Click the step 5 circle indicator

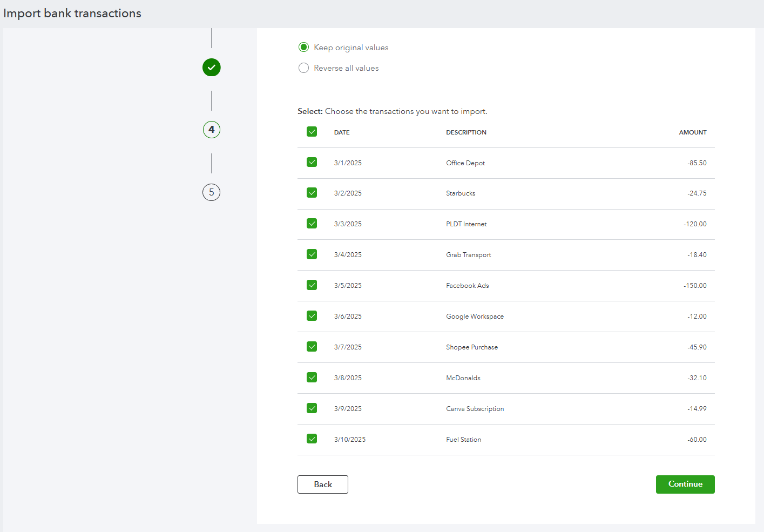(x=212, y=192)
